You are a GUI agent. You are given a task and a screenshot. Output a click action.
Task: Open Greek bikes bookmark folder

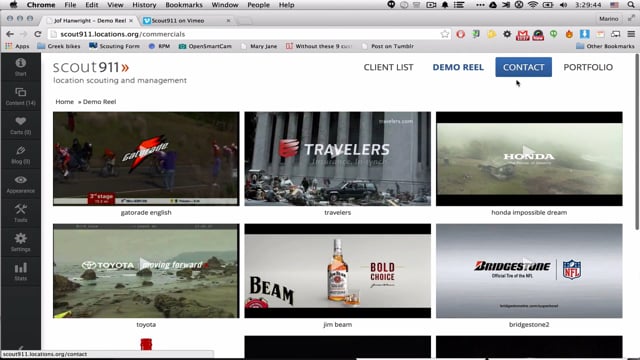[59, 46]
